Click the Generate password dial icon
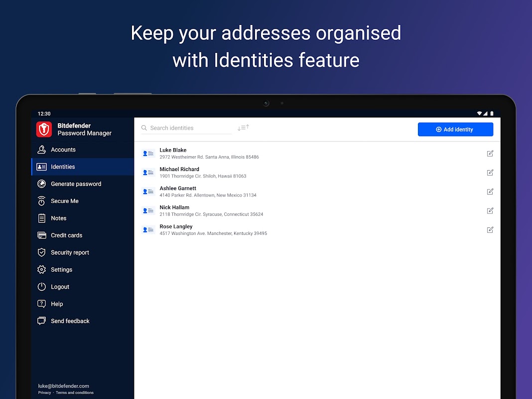The image size is (532, 399). [41, 184]
